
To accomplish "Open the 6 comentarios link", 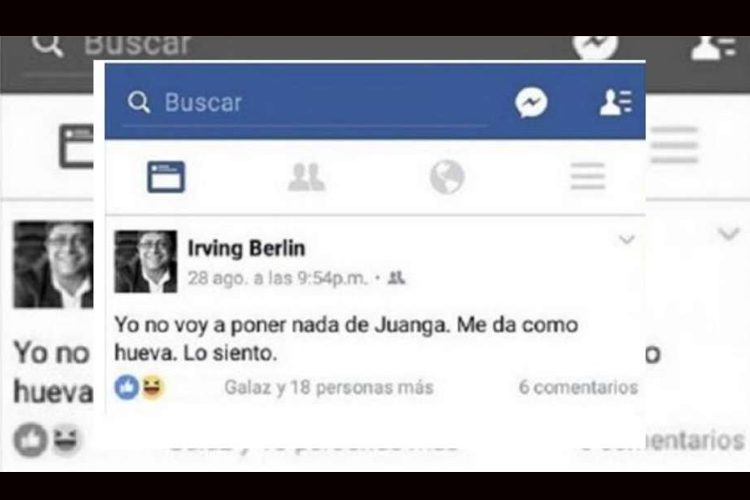I will (578, 387).
